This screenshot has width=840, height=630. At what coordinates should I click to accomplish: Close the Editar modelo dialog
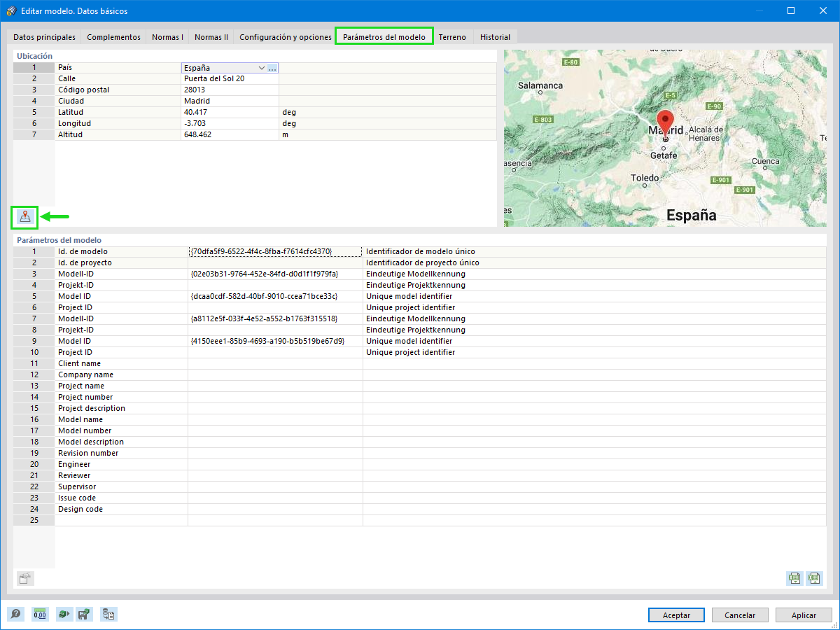823,10
